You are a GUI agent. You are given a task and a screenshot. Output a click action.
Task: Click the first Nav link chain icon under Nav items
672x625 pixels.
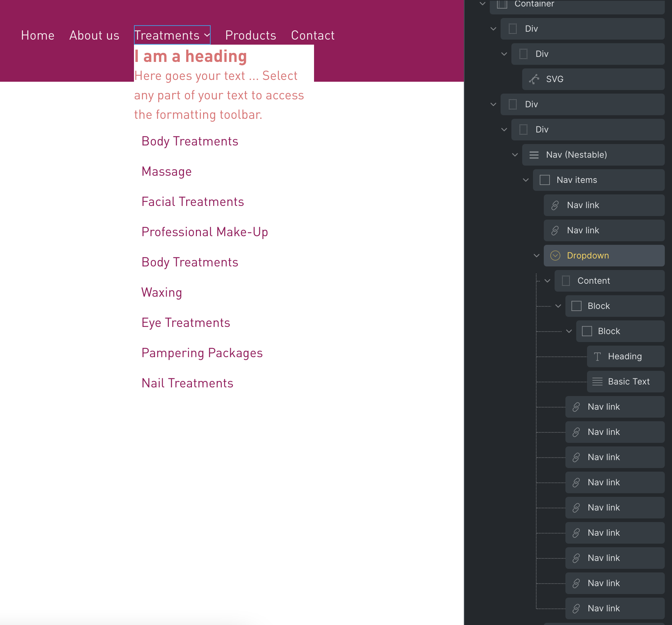pyautogui.click(x=555, y=205)
